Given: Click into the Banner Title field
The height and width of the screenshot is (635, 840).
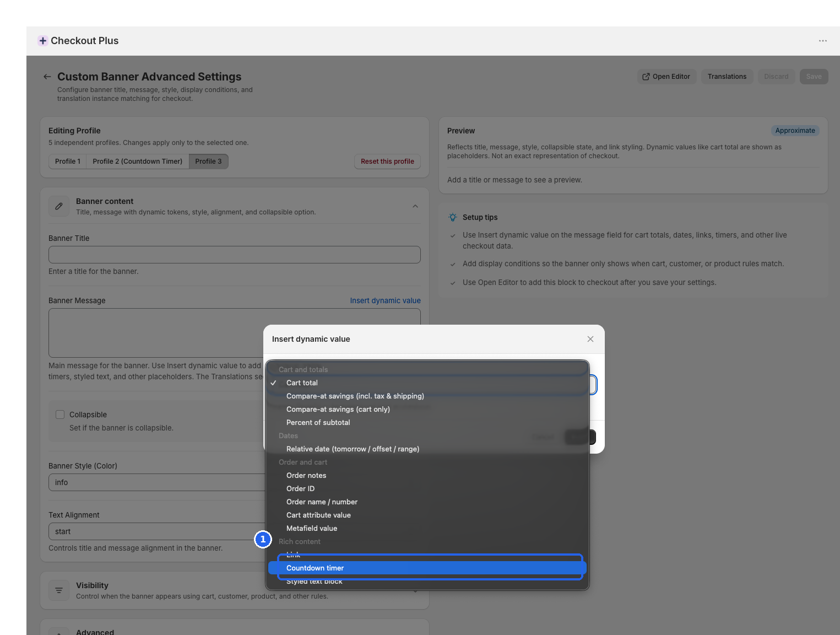Looking at the screenshot, I should coord(235,255).
